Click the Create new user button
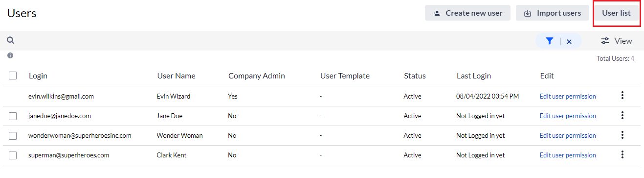 click(x=467, y=13)
